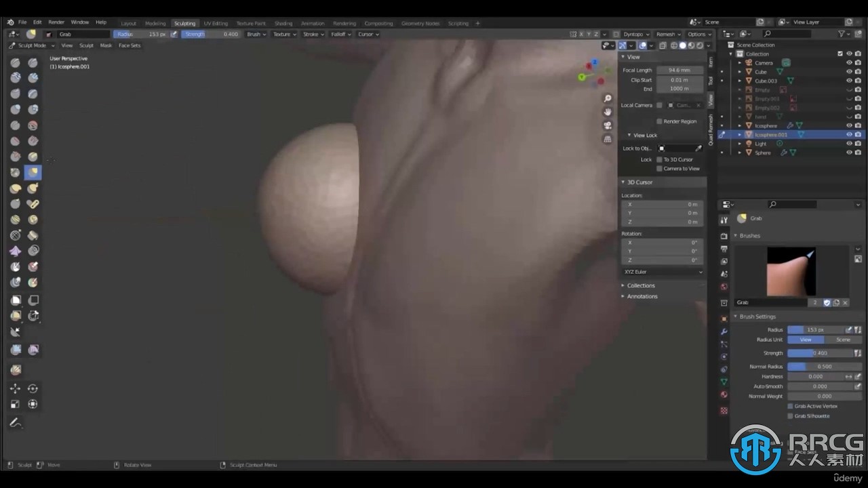This screenshot has width=868, height=488.
Task: Open the Render properties tab icon
Action: pos(724,237)
